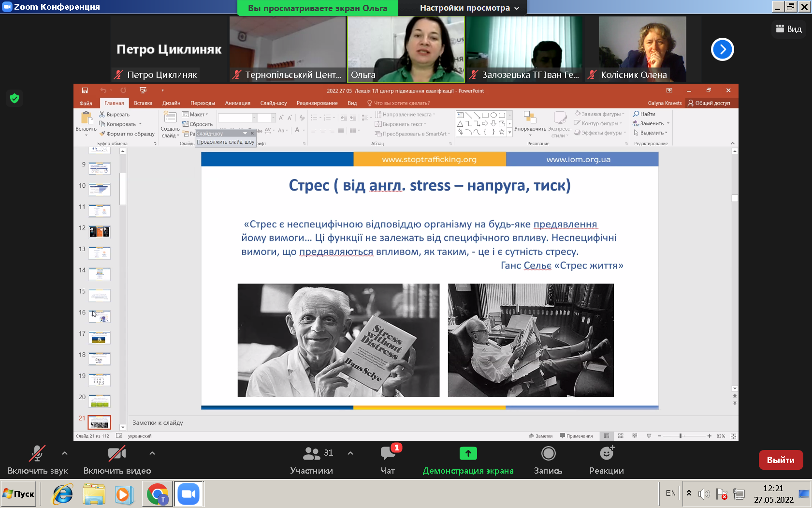
Task: Unmute microphone with Включить звук
Action: 37,460
